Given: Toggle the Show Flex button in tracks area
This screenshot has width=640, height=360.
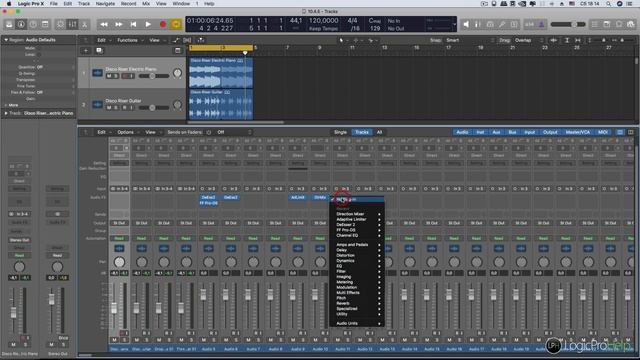Looking at the screenshot, I should [187, 40].
